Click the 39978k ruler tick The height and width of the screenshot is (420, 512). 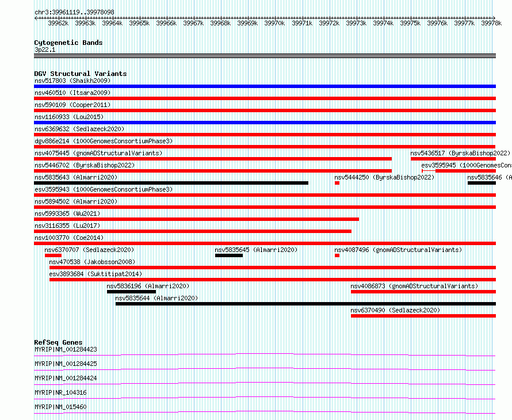[x=491, y=23]
